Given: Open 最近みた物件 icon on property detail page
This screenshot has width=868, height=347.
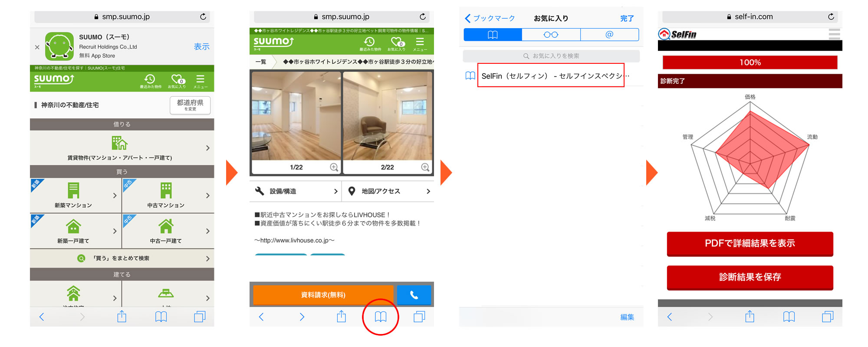Looking at the screenshot, I should 370,43.
